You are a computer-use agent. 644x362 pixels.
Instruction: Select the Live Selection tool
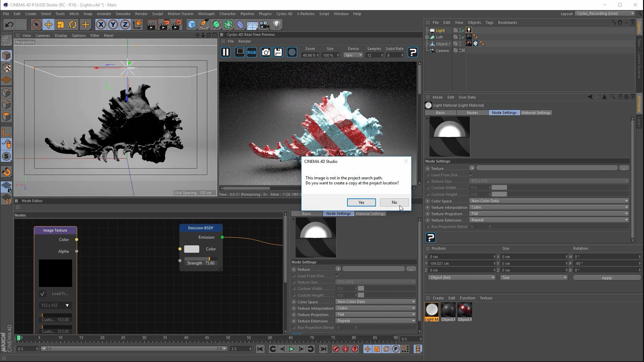pyautogui.click(x=36, y=24)
